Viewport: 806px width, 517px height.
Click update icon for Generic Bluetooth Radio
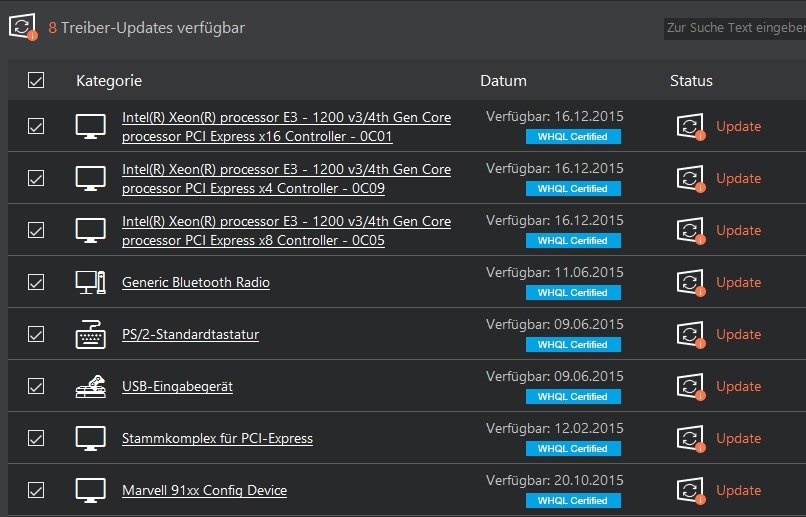[x=690, y=282]
